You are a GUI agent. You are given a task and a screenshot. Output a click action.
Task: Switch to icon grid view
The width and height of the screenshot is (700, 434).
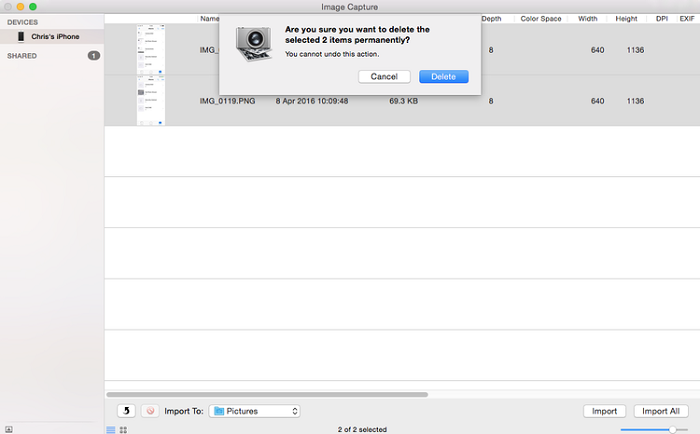pyautogui.click(x=124, y=429)
